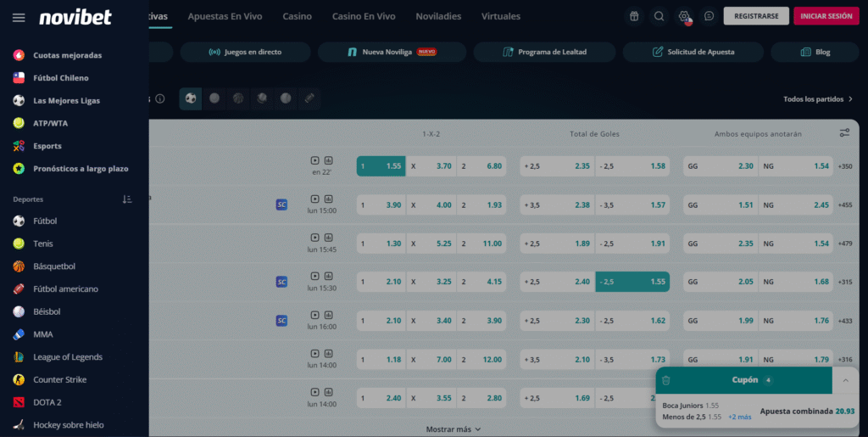Select draw odds 7.00
Image resolution: width=868 pixels, height=437 pixels.
coord(431,360)
